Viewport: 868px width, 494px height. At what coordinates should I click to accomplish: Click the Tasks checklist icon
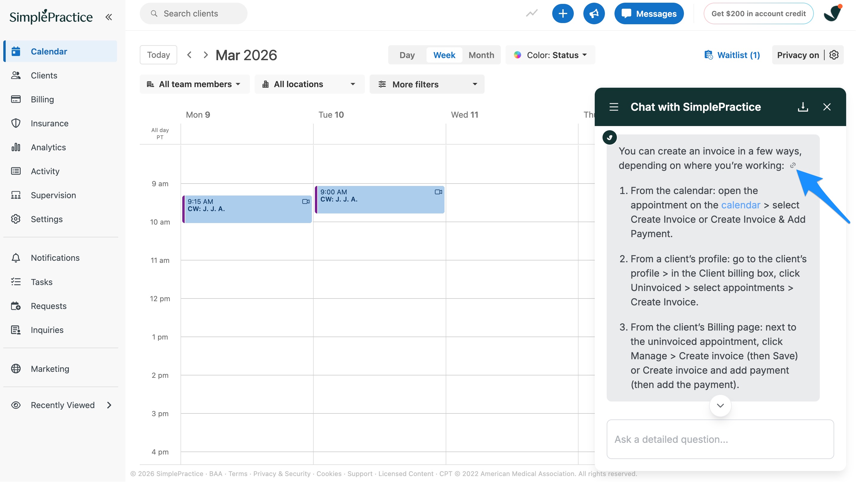tap(16, 282)
